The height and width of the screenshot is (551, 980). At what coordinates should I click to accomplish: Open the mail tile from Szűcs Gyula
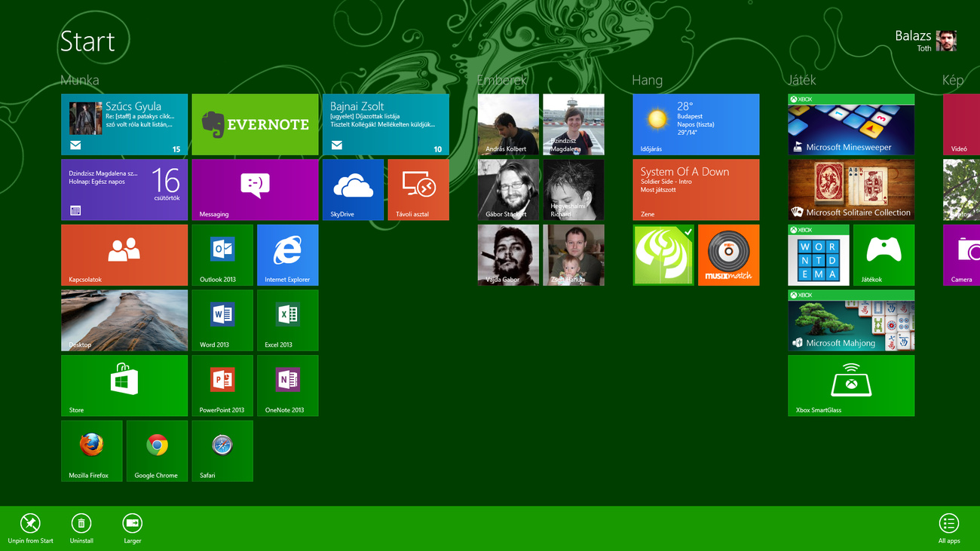tap(124, 124)
